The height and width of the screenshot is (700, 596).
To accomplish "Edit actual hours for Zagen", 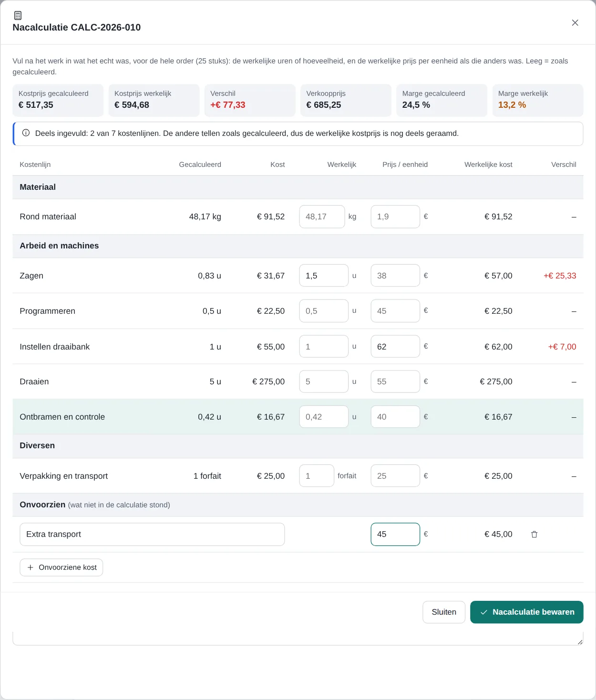I will point(324,276).
